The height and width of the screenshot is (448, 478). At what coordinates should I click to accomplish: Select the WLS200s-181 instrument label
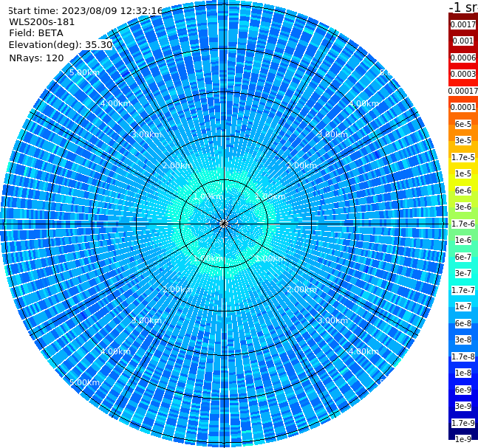click(x=42, y=22)
